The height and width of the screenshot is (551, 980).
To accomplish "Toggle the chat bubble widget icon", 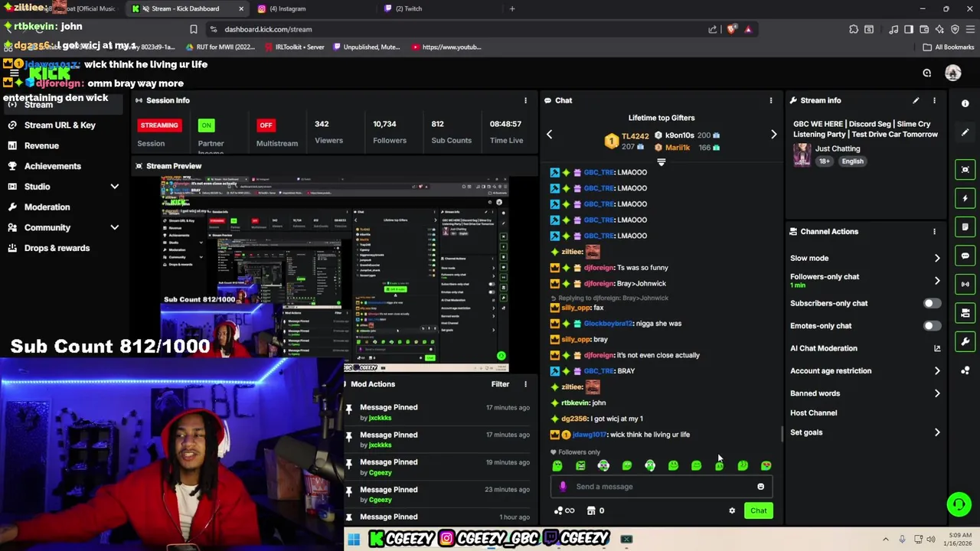I will pos(965,256).
